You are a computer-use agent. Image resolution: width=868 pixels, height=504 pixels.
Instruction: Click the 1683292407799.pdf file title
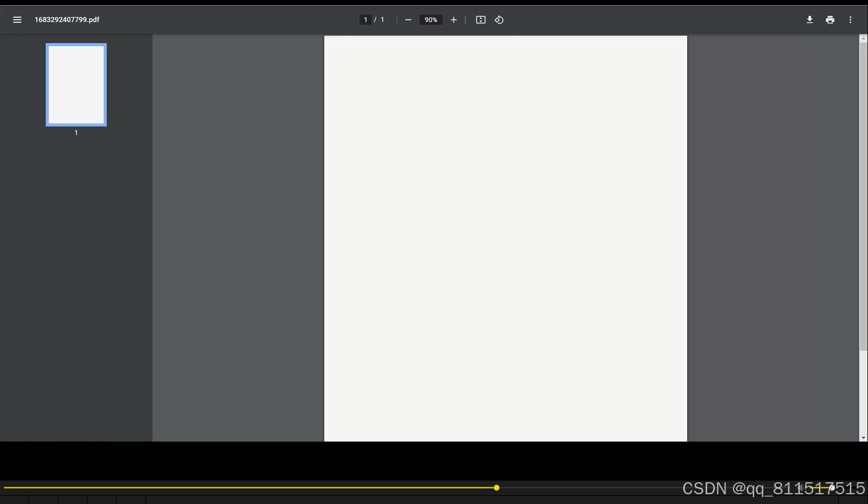[67, 19]
